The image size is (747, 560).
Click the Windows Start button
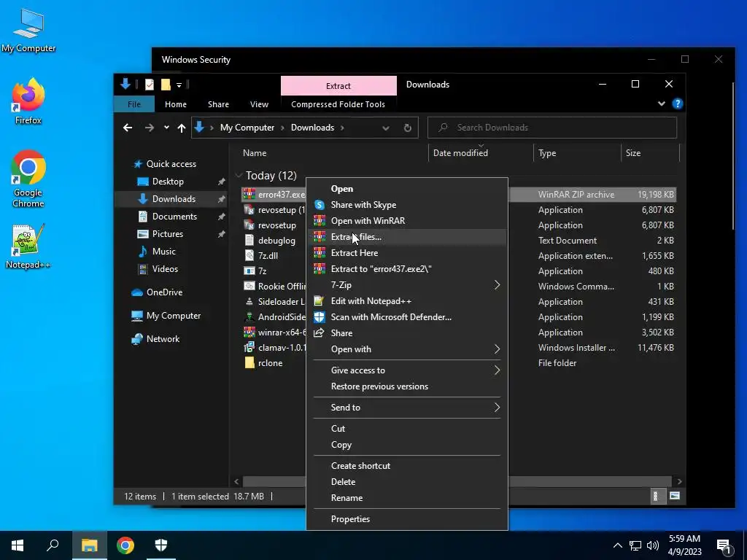18,545
